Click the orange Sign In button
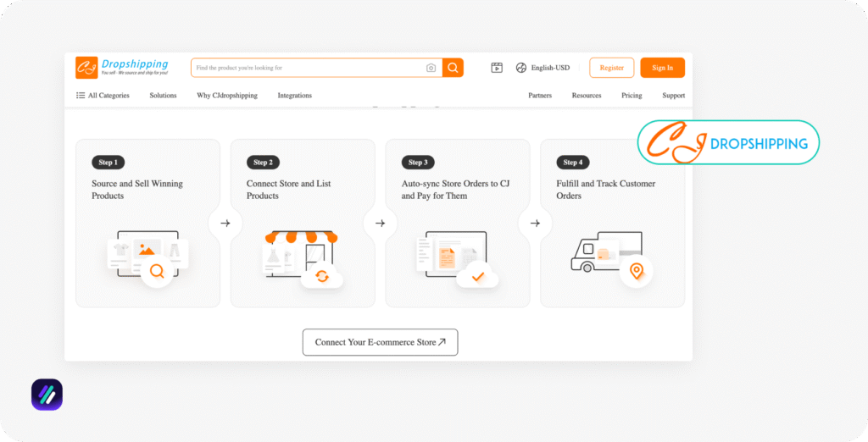Image resolution: width=868 pixels, height=442 pixels. pyautogui.click(x=662, y=68)
